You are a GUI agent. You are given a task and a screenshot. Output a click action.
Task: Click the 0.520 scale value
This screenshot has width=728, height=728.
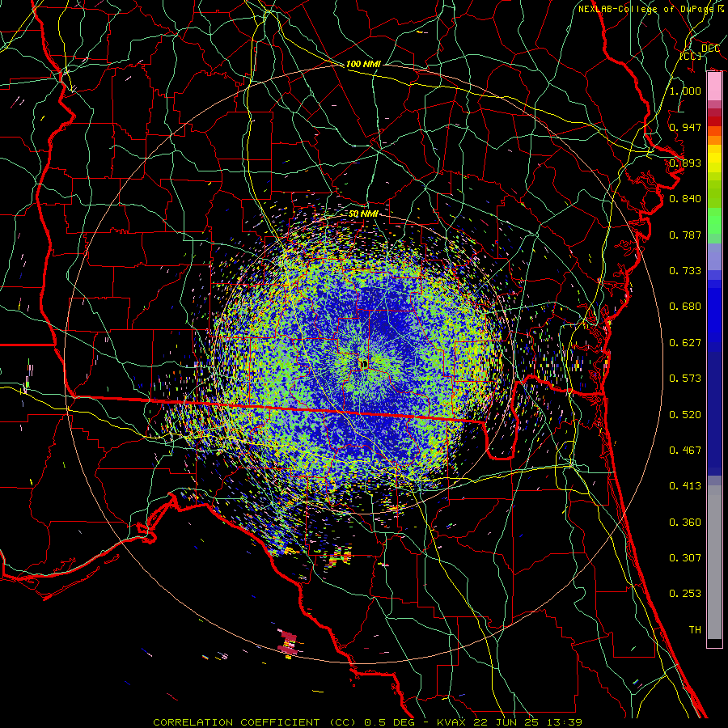[685, 415]
